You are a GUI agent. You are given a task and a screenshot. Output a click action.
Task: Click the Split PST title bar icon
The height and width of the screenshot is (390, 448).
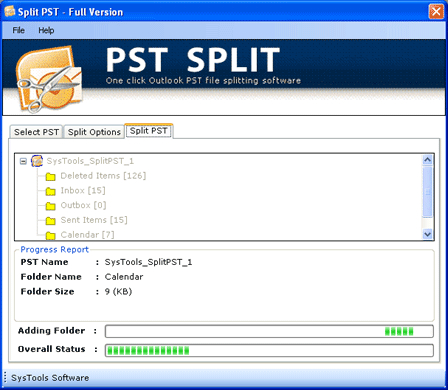10,12
